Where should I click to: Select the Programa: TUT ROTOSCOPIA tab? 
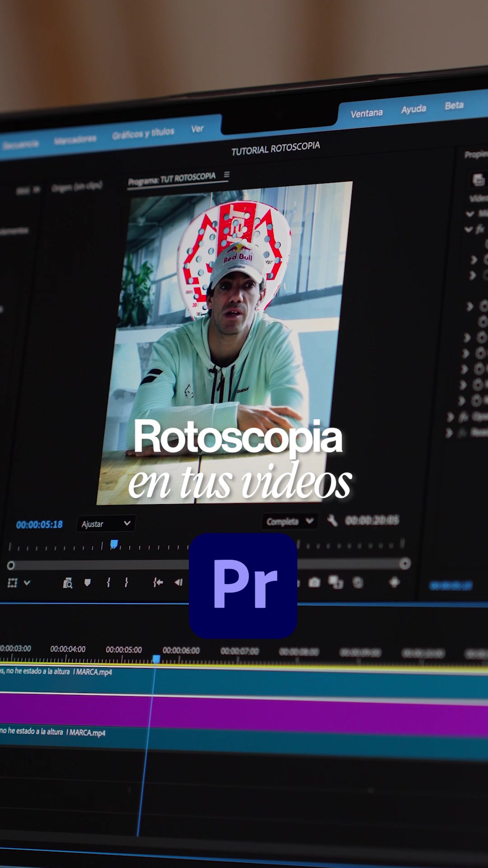pyautogui.click(x=172, y=179)
